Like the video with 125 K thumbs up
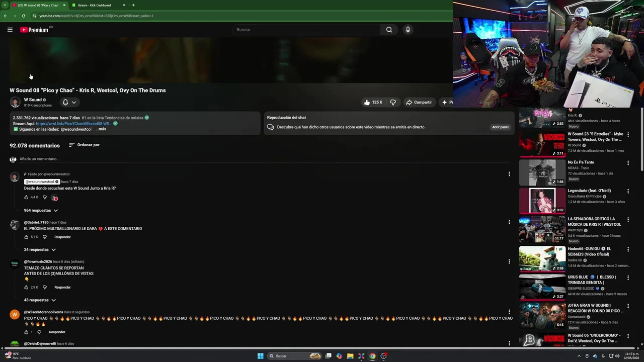This screenshot has height=362, width=644. 373,102
